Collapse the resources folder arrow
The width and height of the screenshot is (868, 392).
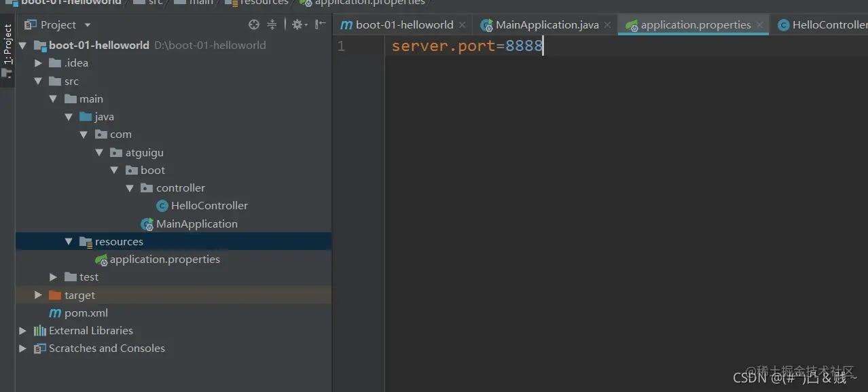(x=69, y=242)
